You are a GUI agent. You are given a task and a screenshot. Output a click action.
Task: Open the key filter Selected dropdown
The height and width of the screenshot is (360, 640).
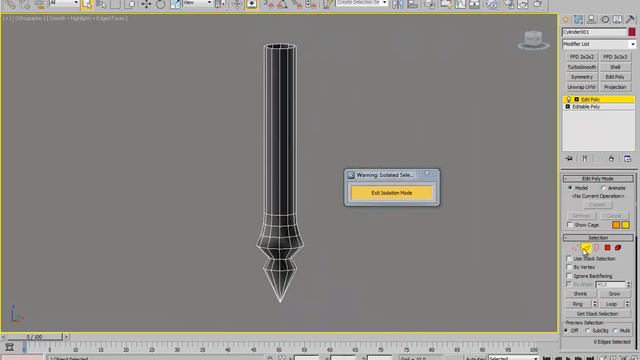[x=513, y=358]
